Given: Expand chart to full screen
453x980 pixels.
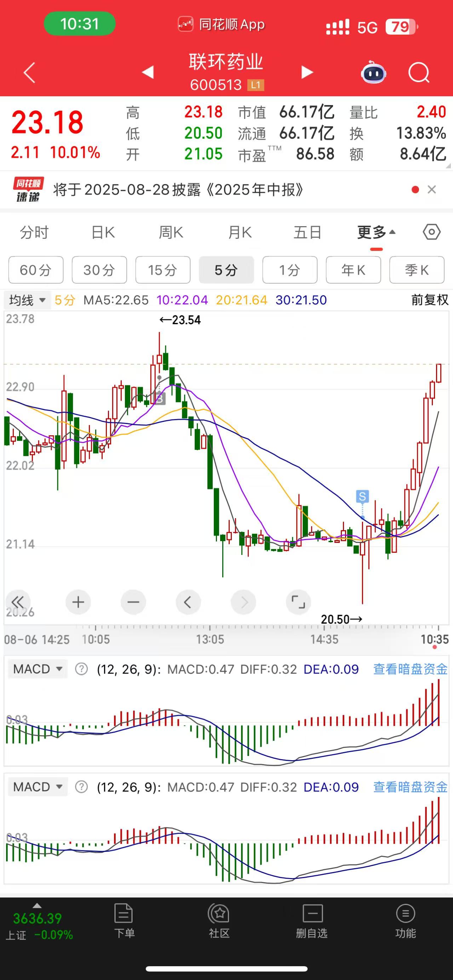Looking at the screenshot, I should coord(298,602).
